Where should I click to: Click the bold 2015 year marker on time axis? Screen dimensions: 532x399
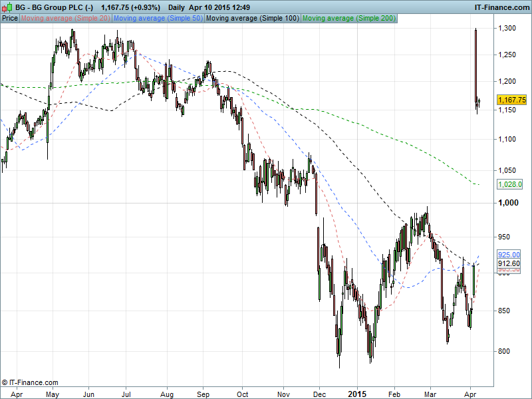pos(357,394)
